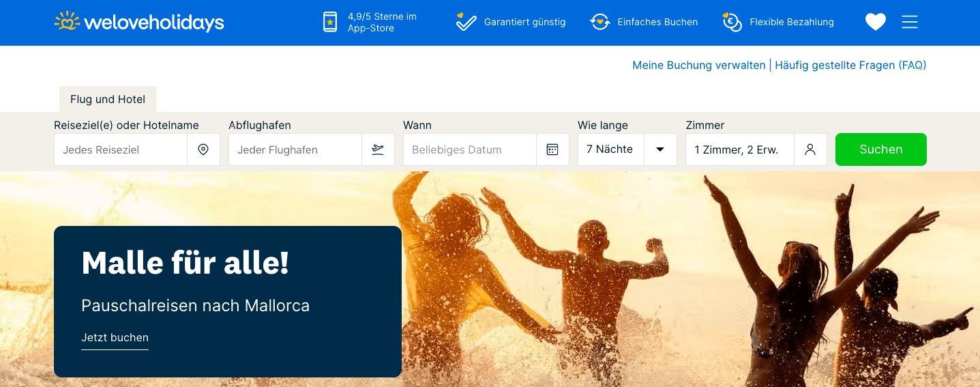Viewport: 980px width, 387px height.
Task: Click 4,9/5 Sterne im App-Store text
Action: tap(382, 22)
